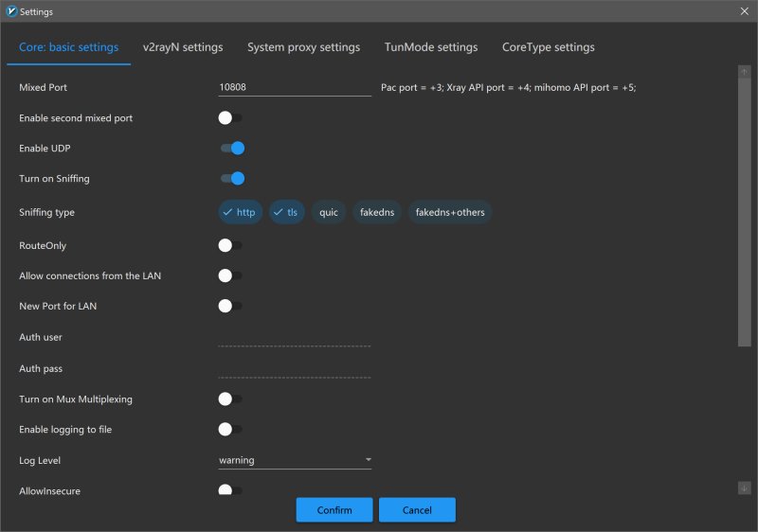Enable the RouteOnly switch
This screenshot has height=532, width=758.
tap(230, 245)
